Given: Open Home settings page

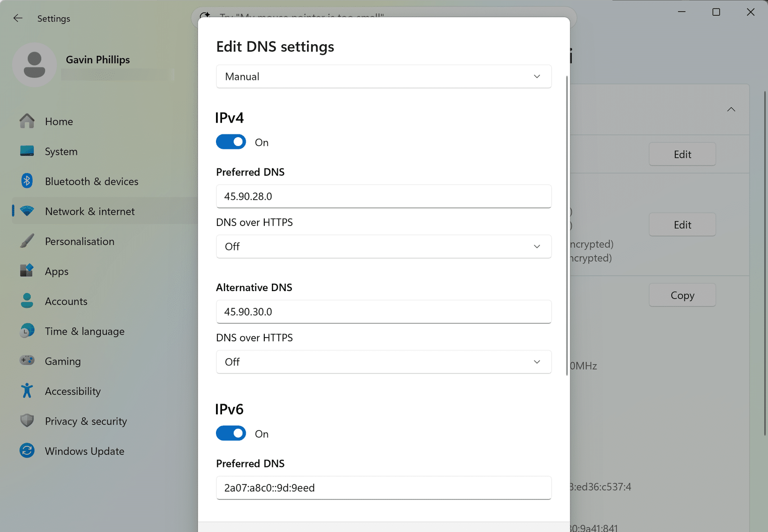Looking at the screenshot, I should [x=105, y=121].
